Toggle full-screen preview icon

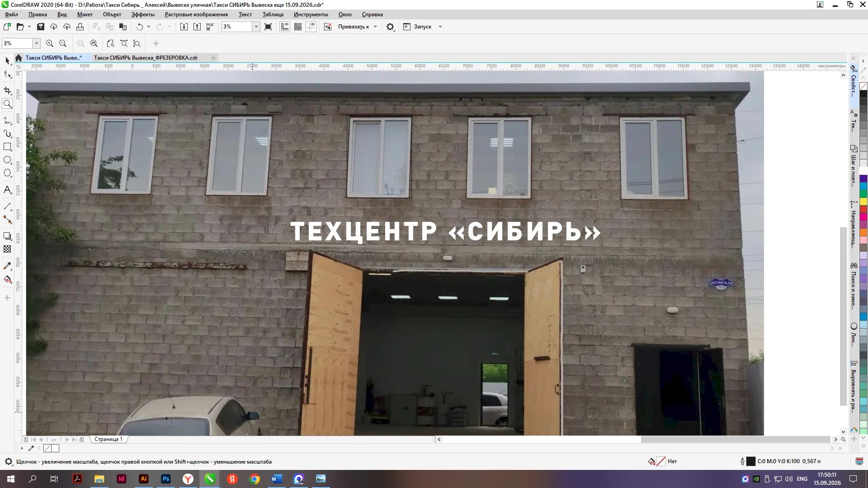[268, 27]
